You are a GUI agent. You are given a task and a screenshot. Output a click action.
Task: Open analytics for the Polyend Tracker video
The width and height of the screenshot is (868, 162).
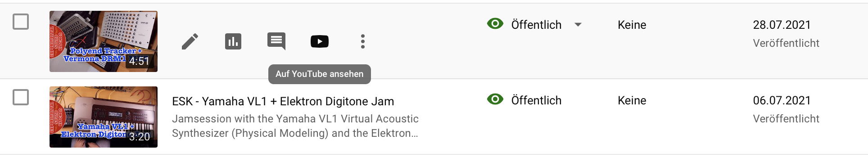click(233, 41)
